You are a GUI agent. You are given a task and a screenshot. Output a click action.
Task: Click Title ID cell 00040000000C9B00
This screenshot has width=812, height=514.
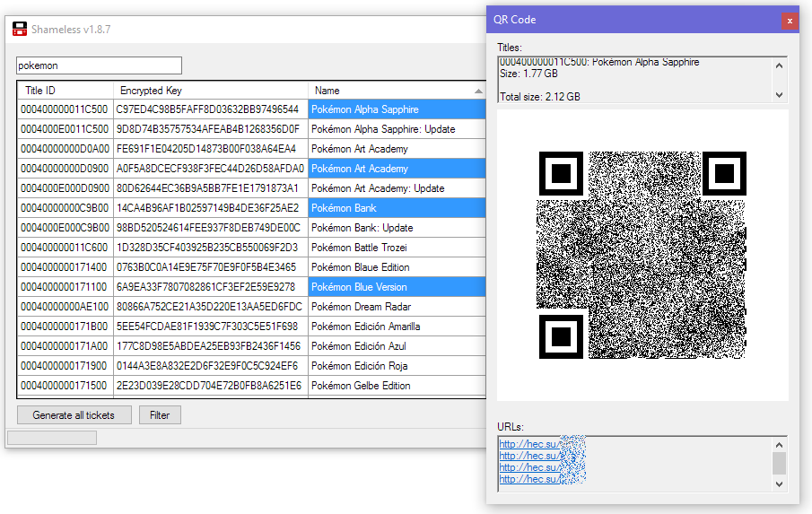coord(65,207)
